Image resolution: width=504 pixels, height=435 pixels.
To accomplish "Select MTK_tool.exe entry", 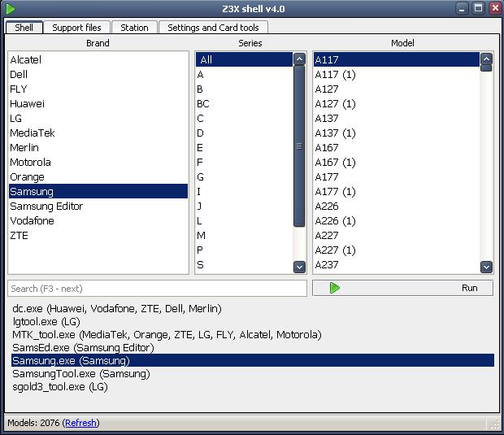I will [x=253, y=335].
